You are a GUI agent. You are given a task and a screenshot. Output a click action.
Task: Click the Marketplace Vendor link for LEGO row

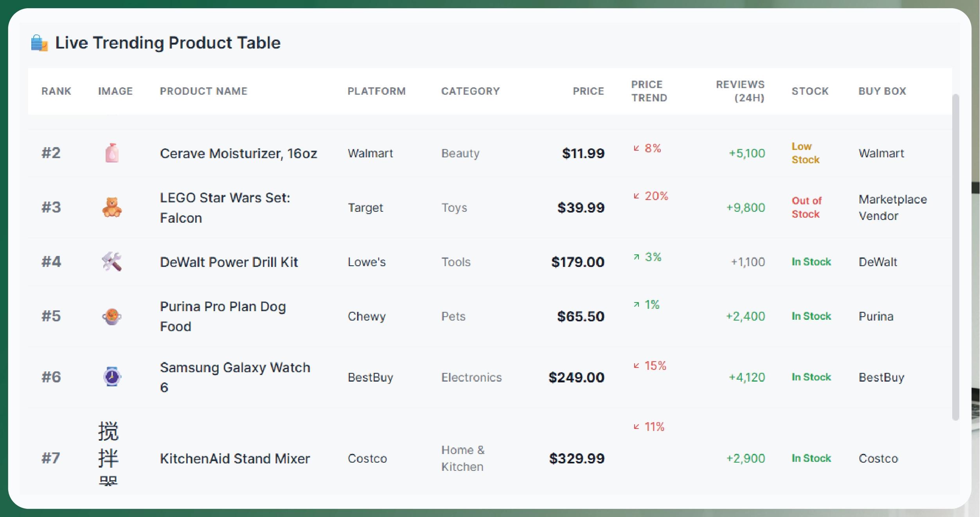[893, 207]
